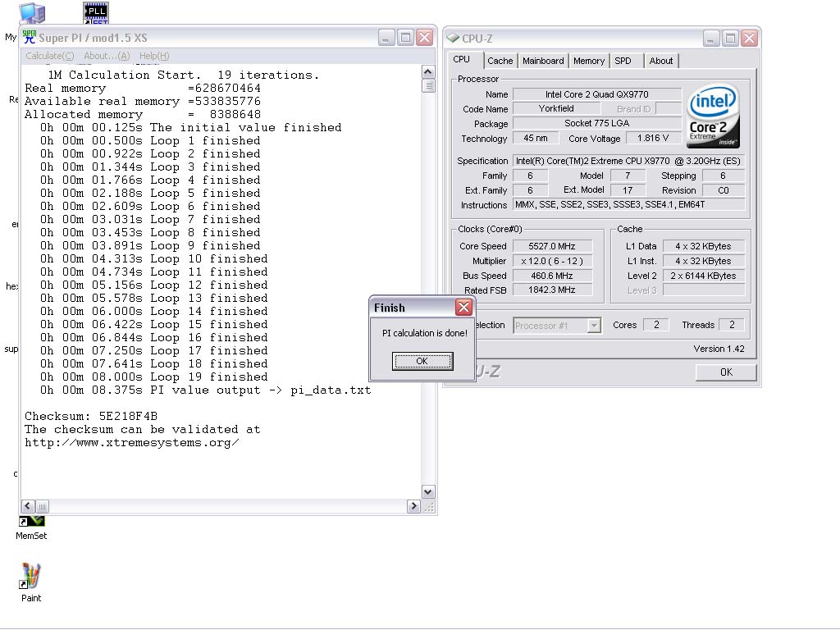Click the Super PI scroll up arrow
The image size is (840, 630).
pyautogui.click(x=427, y=72)
